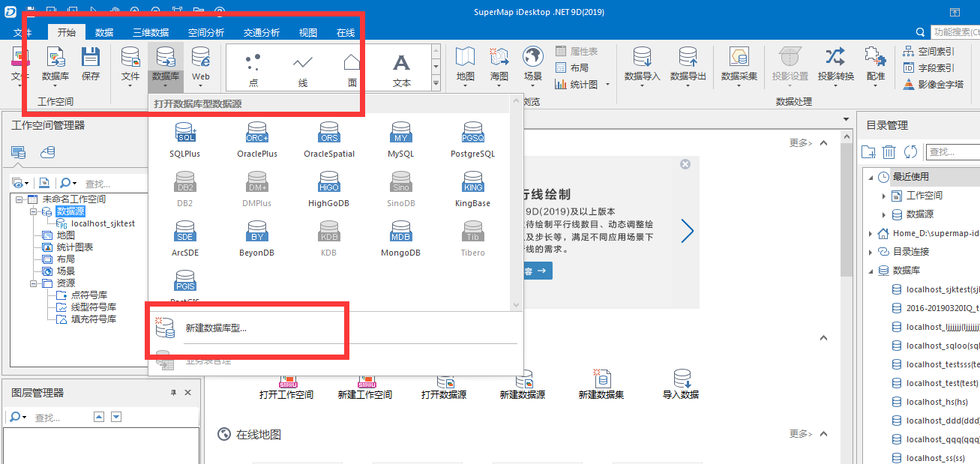Click the 布局 button in the ribbon
Viewport: 980px width, 464px height.
coord(572,67)
